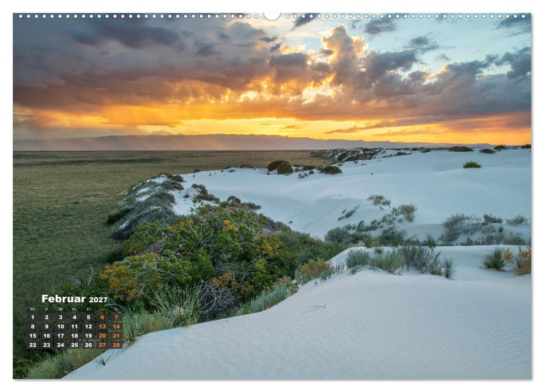This screenshot has height=392, width=544.
Task: Click the 'Di' weekday header
Action: (47, 309)
